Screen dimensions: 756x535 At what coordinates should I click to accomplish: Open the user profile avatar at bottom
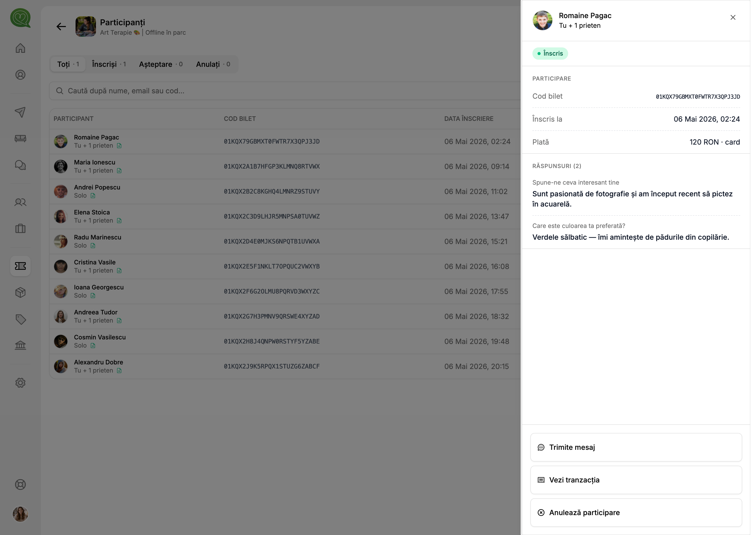click(x=20, y=514)
